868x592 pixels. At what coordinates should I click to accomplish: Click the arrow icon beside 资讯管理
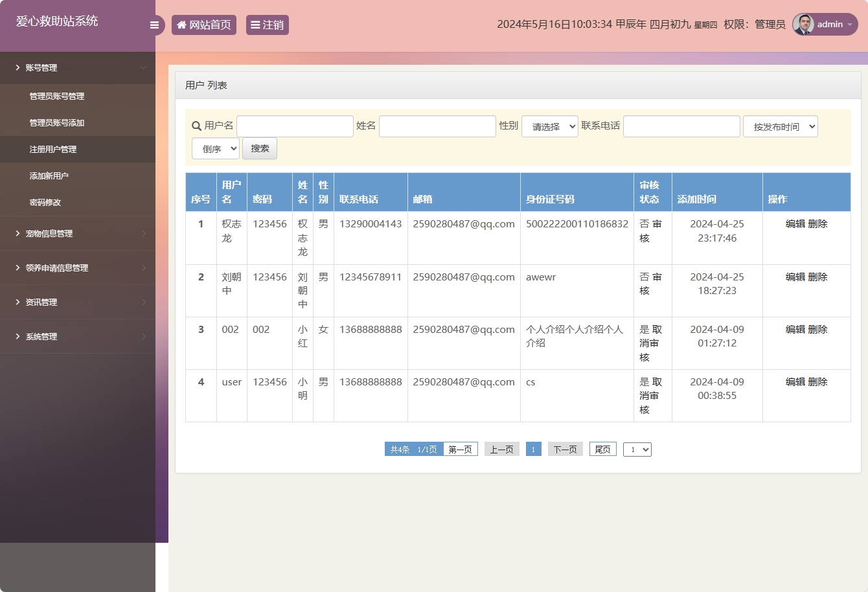point(16,302)
